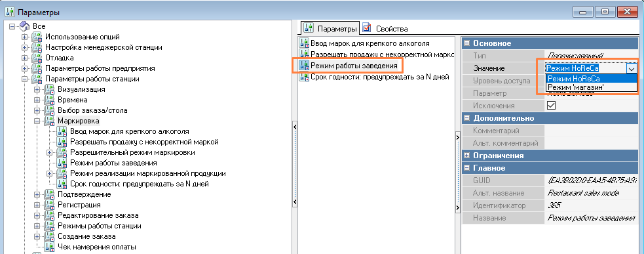Collapse the 'Основное' property section
The width and height of the screenshot is (644, 254).
click(466, 43)
